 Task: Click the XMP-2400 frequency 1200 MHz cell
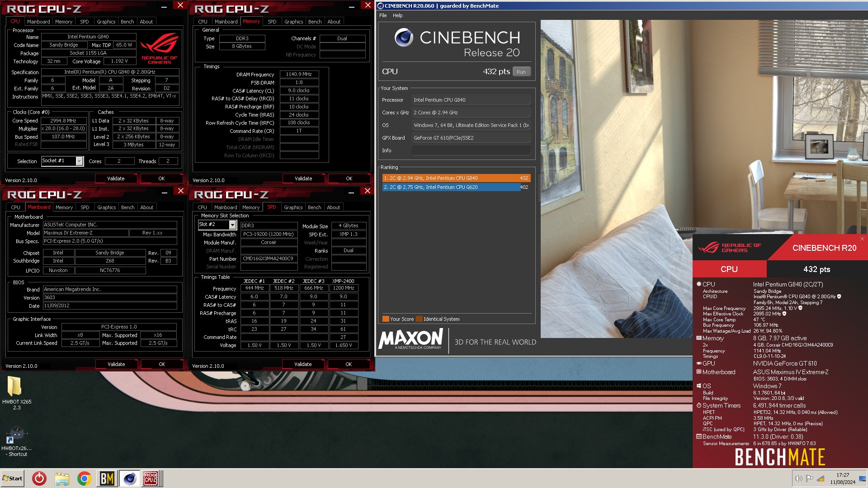(344, 288)
